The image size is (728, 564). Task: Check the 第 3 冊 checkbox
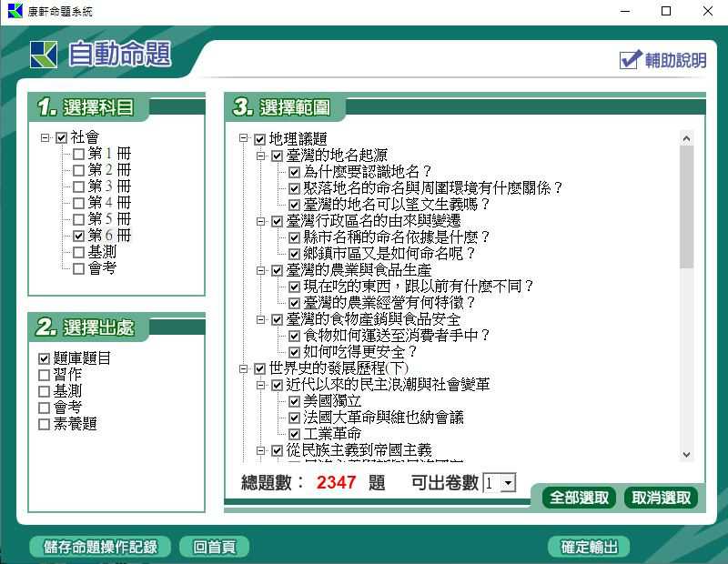pyautogui.click(x=79, y=186)
